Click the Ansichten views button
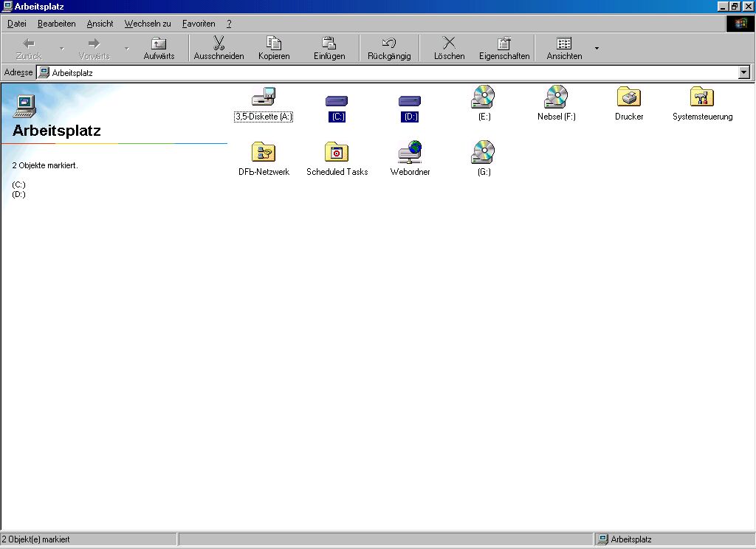Image resolution: width=756 pixels, height=549 pixels. point(564,48)
